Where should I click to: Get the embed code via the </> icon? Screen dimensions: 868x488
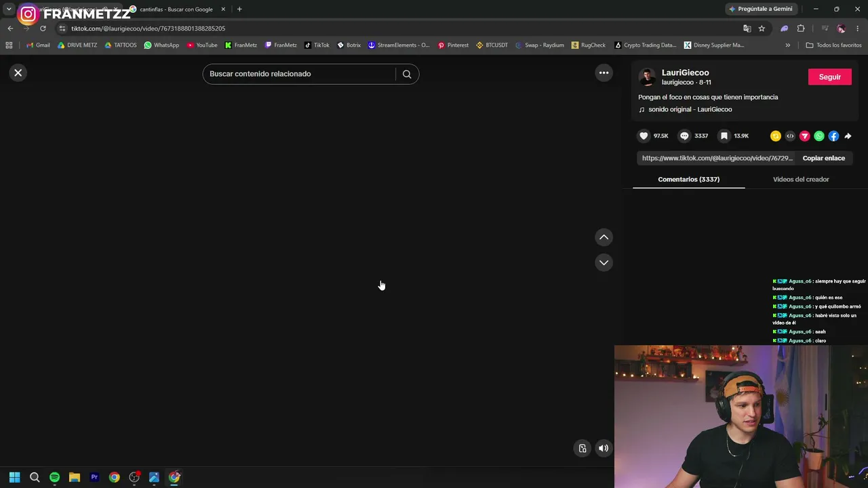pyautogui.click(x=790, y=136)
